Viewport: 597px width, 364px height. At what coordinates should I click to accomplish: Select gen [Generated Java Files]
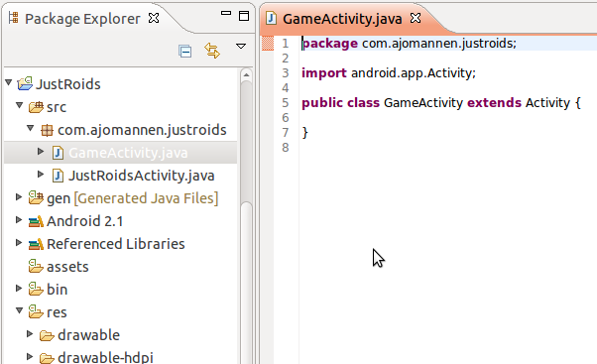tap(133, 198)
